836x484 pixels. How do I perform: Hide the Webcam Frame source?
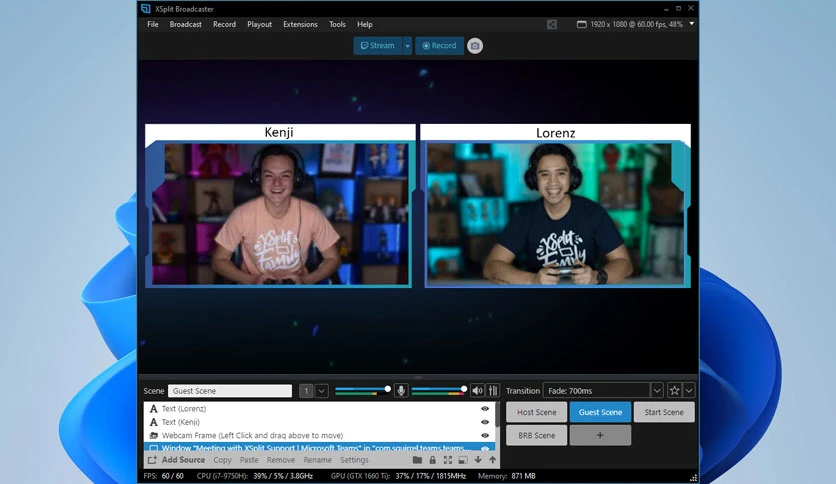click(x=485, y=435)
